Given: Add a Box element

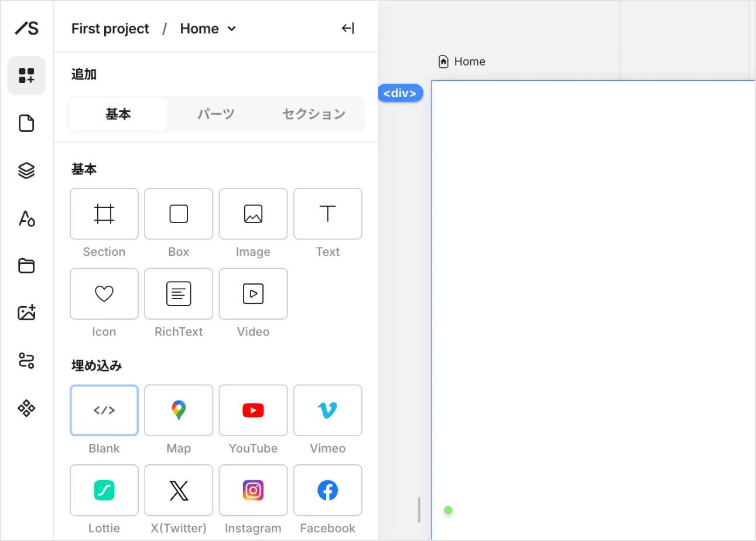Looking at the screenshot, I should pos(179,214).
